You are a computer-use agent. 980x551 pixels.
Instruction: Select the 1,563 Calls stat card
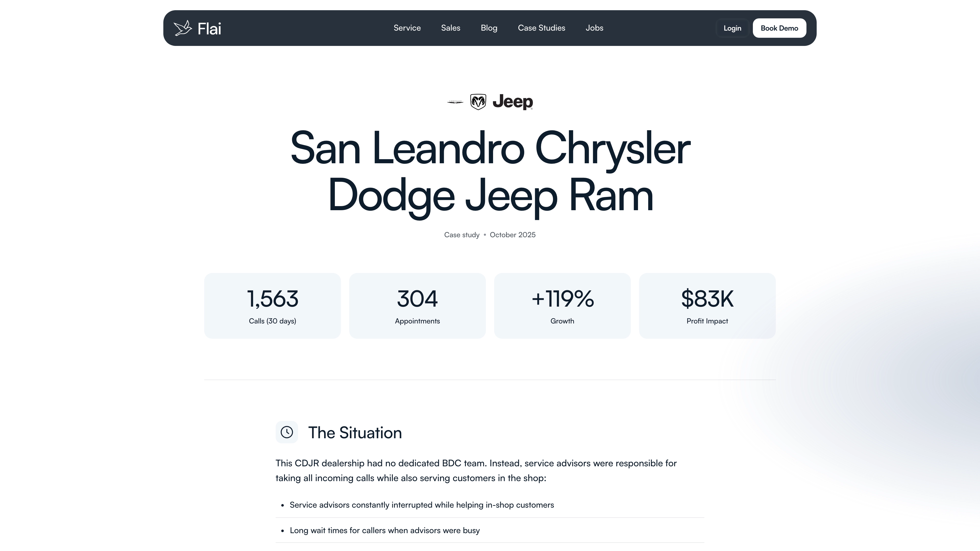pos(272,305)
